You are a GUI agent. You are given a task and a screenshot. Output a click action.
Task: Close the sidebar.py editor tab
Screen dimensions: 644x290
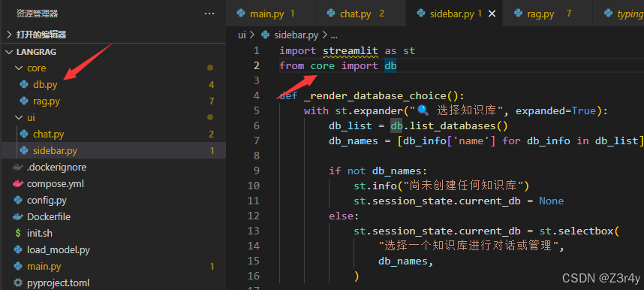tap(492, 14)
